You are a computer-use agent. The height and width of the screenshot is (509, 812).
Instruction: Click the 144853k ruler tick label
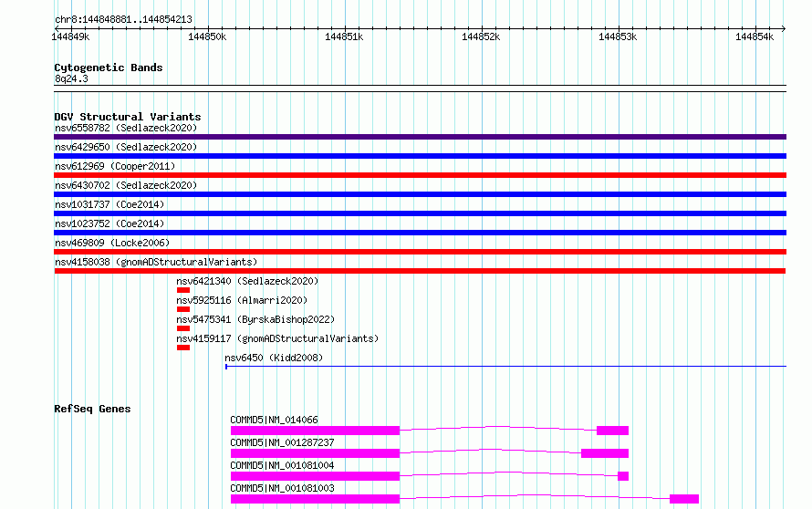pos(618,36)
